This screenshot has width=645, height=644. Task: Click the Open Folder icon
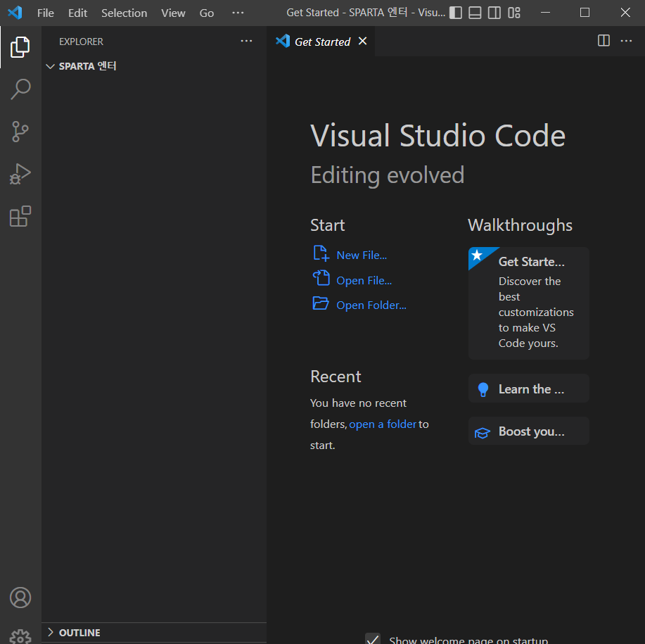[x=321, y=303]
